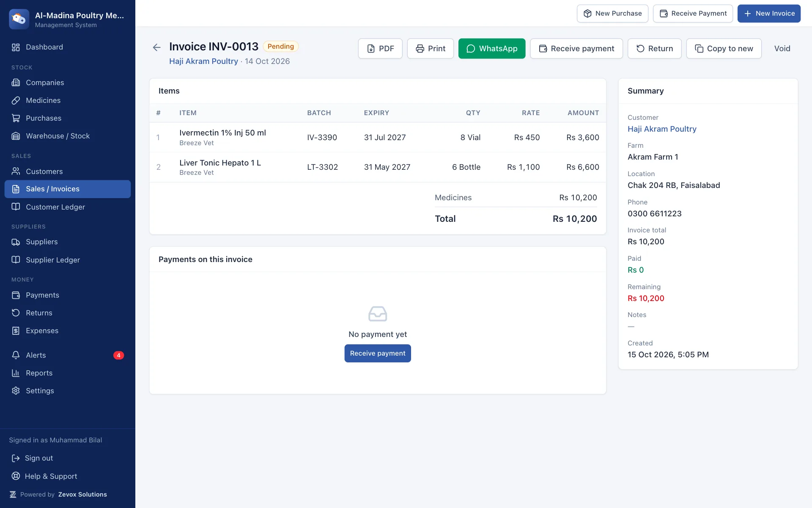
Task: Click the Help & Support lifebuoy icon
Action: (x=16, y=476)
